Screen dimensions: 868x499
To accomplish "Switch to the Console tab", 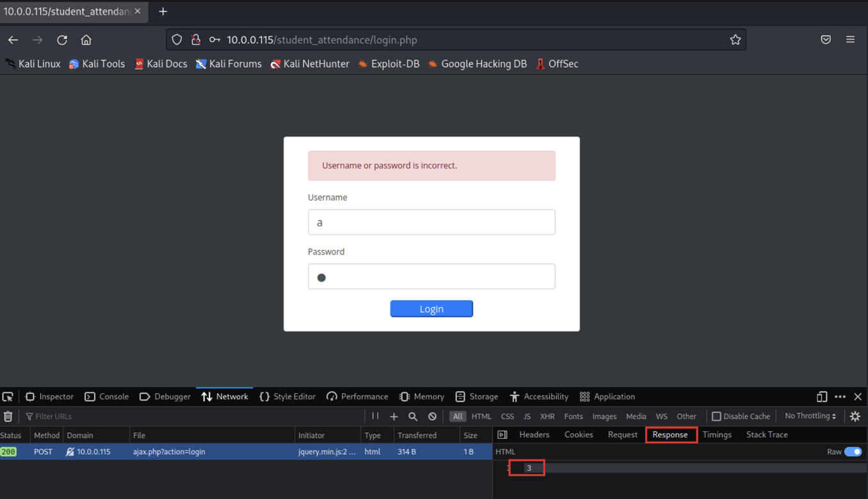I will tap(107, 397).
